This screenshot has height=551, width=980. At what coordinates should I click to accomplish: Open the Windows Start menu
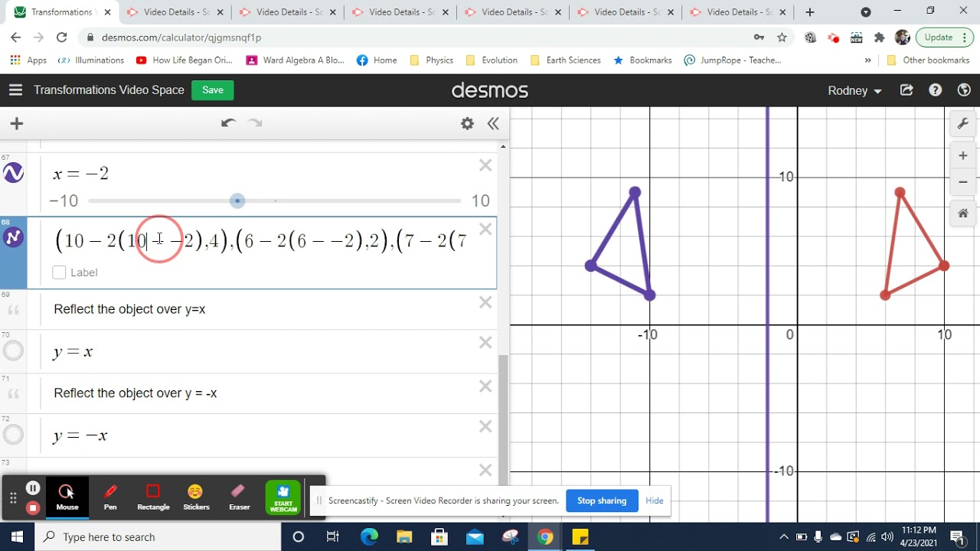click(17, 536)
